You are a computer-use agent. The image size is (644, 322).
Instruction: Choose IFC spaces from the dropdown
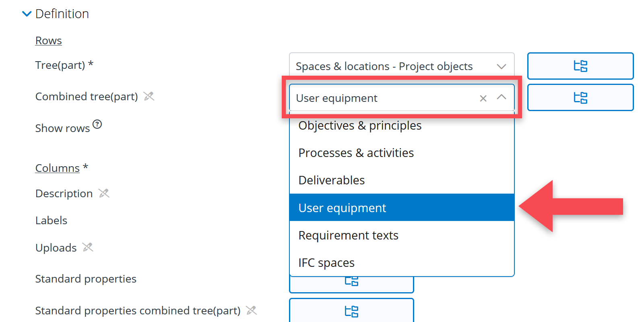[x=326, y=263]
